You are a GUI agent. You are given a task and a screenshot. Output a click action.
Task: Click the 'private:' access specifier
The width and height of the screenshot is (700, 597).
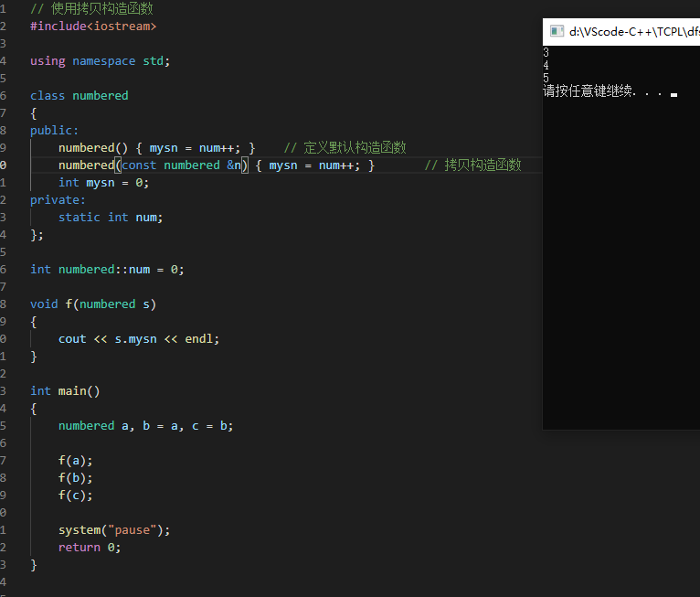coord(58,200)
